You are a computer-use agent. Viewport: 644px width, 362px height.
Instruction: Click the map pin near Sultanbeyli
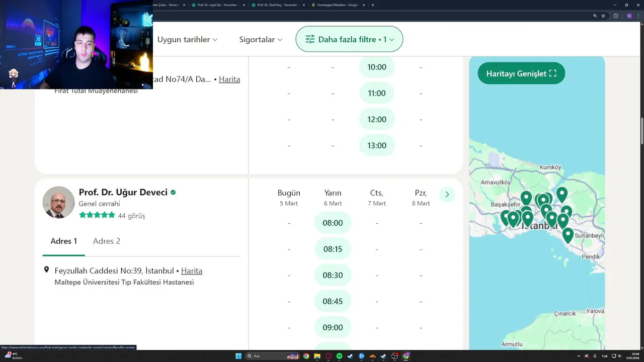(568, 235)
